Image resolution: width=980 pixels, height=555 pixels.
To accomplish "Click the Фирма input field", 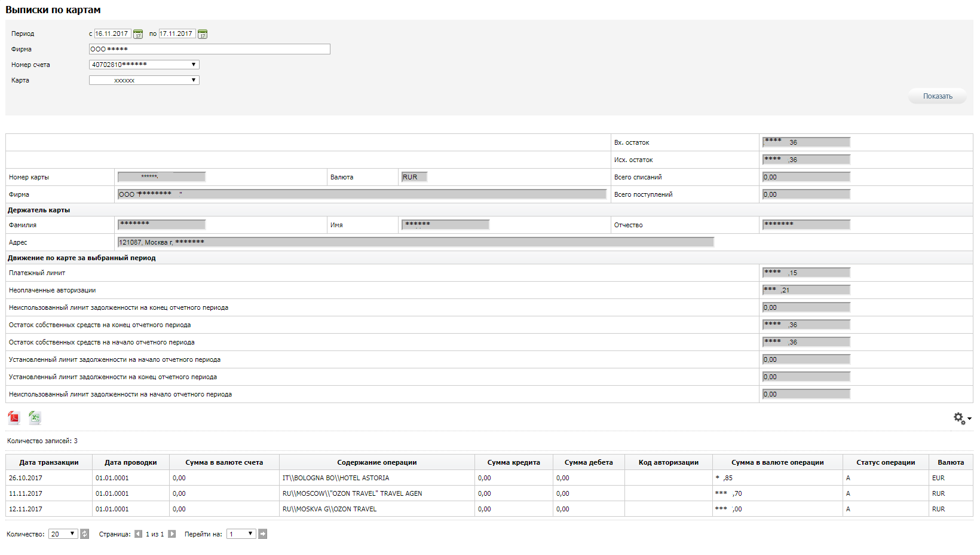I will (209, 49).
